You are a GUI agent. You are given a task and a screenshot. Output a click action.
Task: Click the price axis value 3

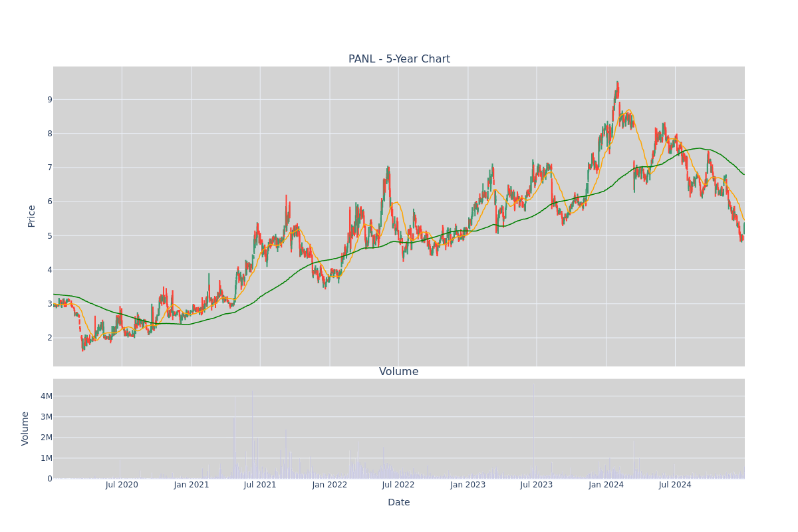(49, 304)
